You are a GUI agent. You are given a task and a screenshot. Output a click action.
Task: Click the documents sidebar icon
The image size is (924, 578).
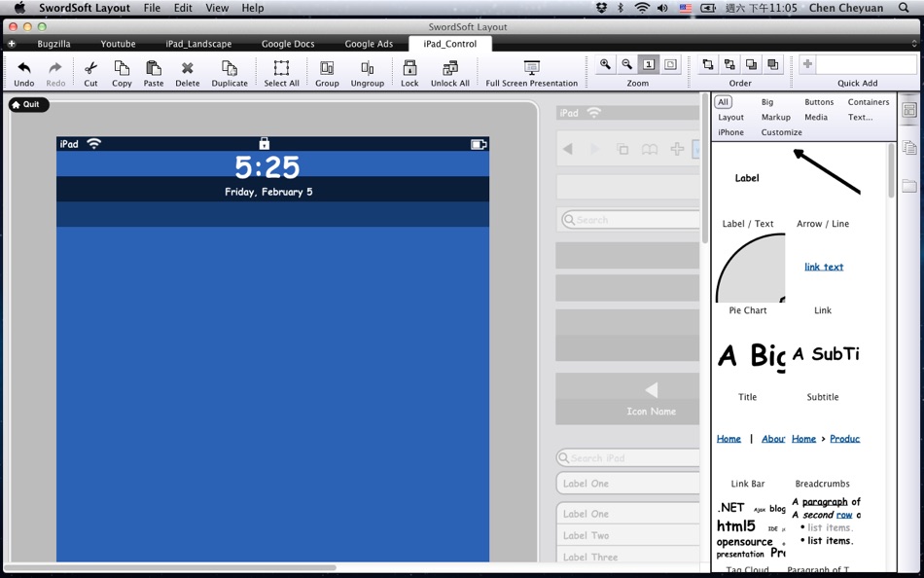coord(909,148)
